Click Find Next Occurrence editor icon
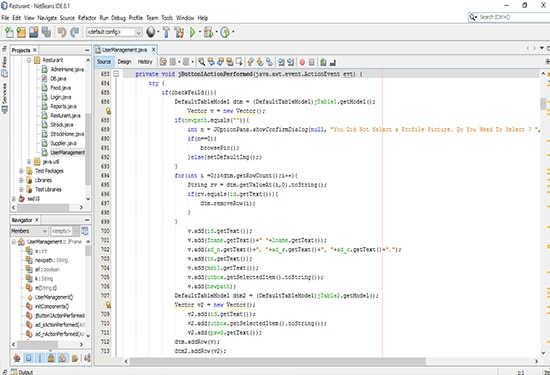The image size is (550, 375). (x=220, y=62)
